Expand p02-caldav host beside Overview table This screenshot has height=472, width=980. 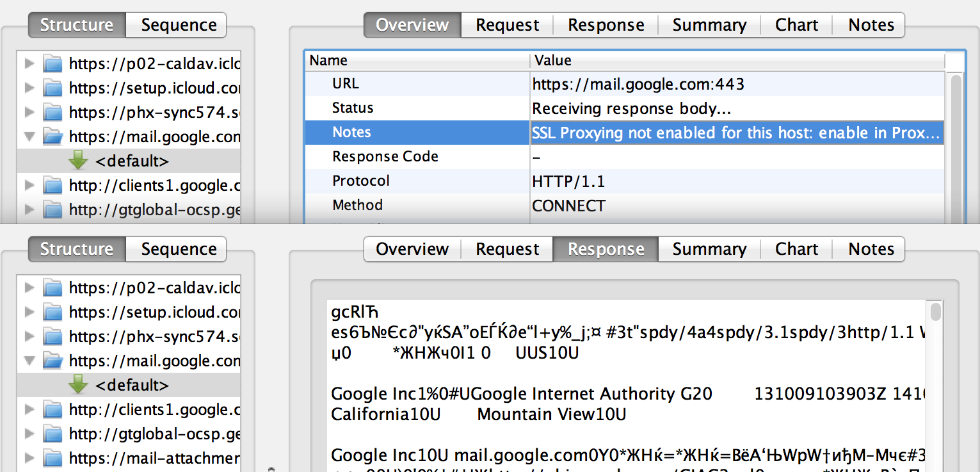pos(29,63)
